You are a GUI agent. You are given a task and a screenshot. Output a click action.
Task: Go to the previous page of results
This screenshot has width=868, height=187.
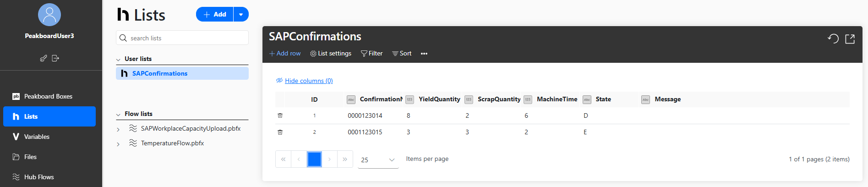pos(299,159)
